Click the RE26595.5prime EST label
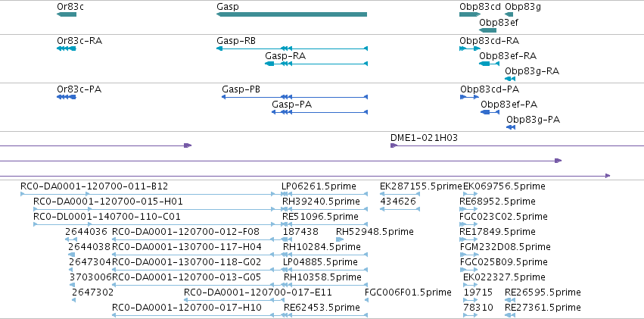The image size is (644, 319). coord(543,292)
